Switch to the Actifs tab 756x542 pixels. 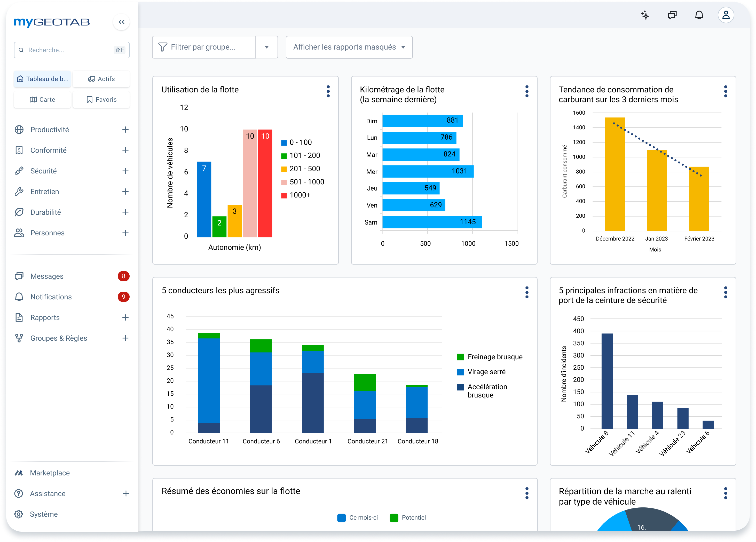101,79
